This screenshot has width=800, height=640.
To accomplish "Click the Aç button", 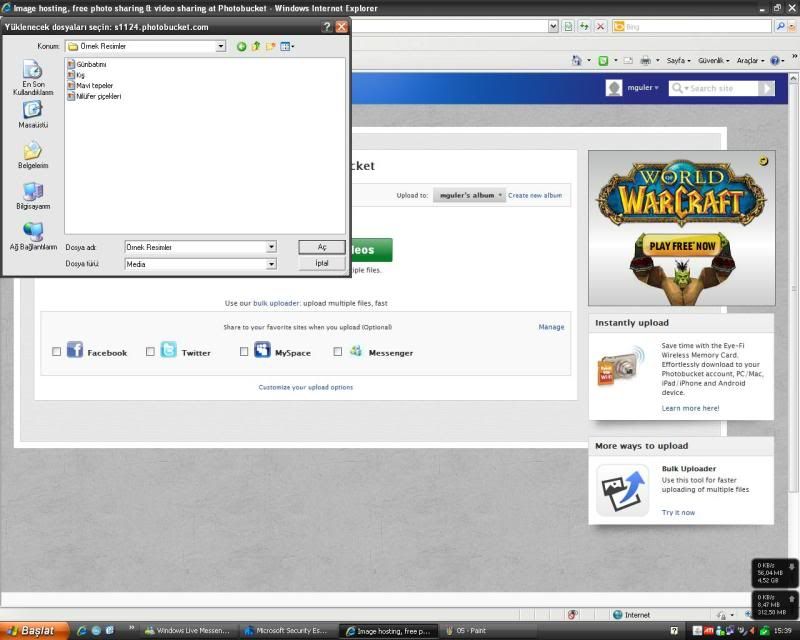I will tap(322, 247).
